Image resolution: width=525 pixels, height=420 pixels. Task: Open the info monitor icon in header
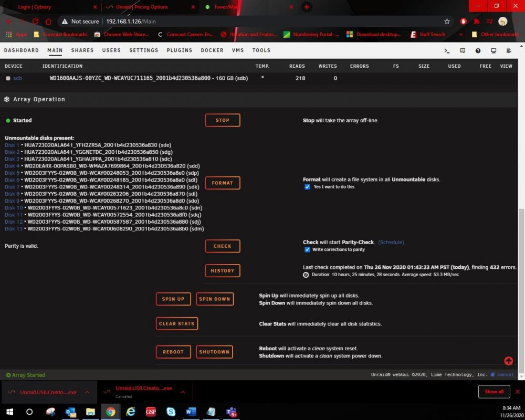pyautogui.click(x=493, y=50)
